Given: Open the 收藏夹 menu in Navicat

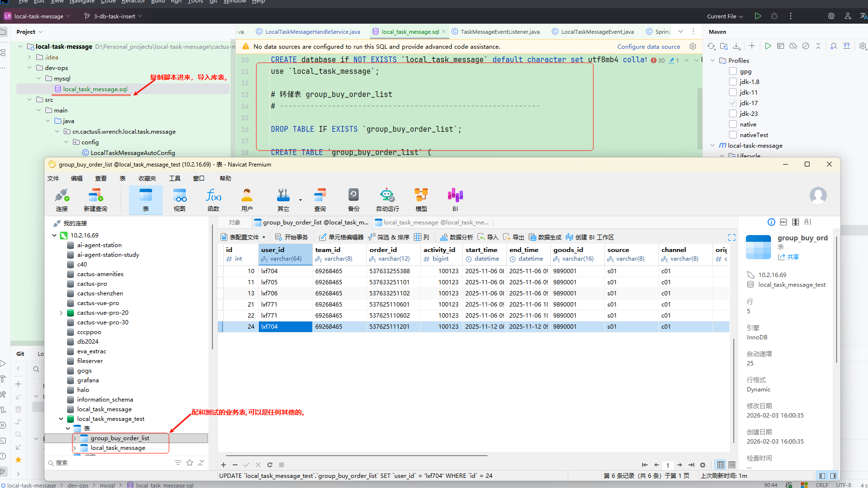Looking at the screenshot, I should pos(147,178).
